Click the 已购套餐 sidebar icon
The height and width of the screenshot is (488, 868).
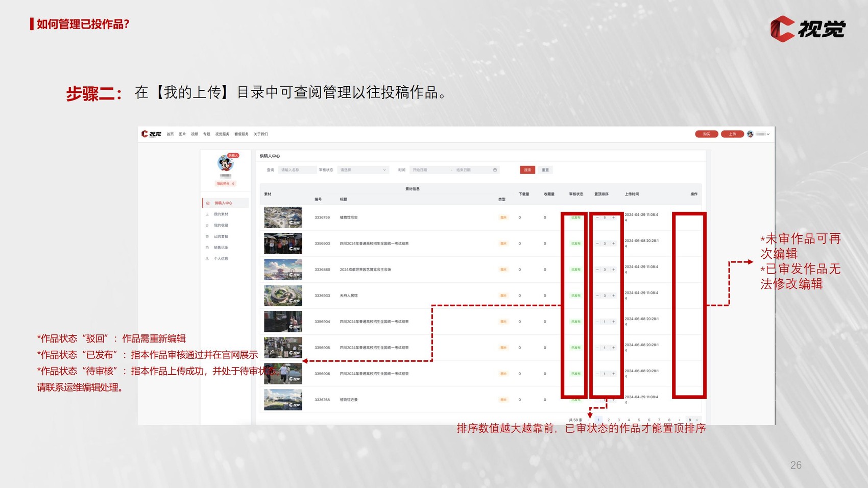(x=207, y=236)
